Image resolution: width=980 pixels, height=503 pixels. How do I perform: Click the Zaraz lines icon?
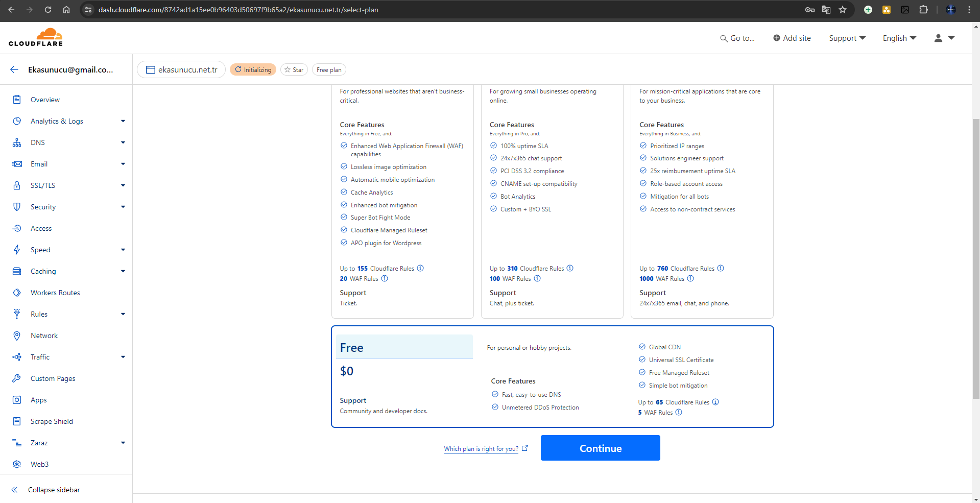tap(17, 443)
